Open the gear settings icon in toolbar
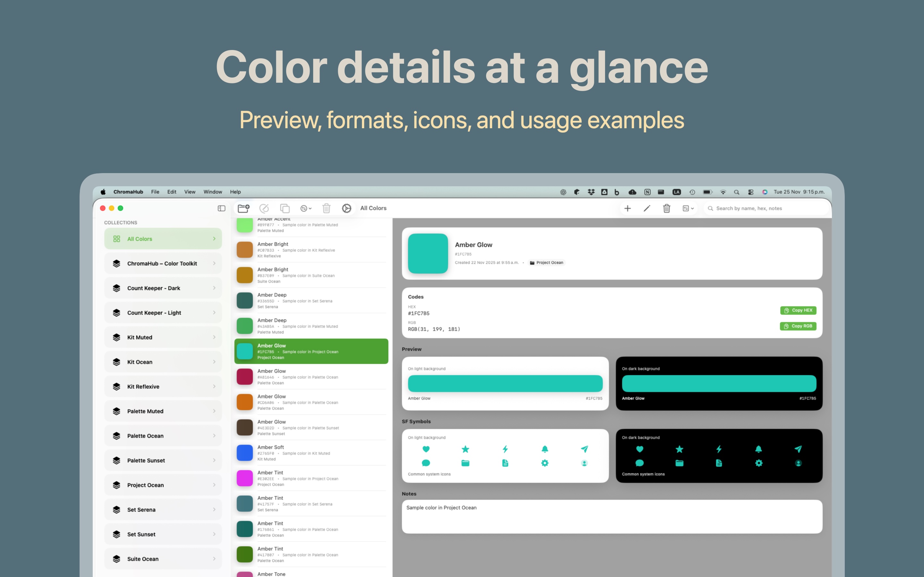Screen dimensions: 924x577 pyautogui.click(x=346, y=208)
